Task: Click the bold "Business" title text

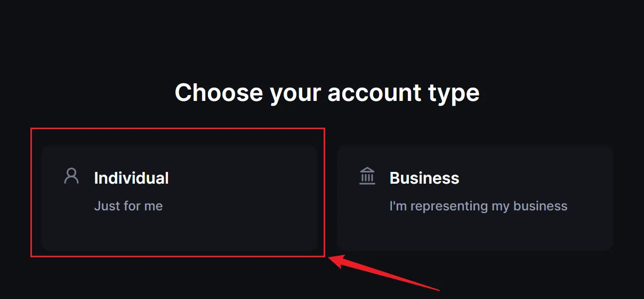Action: [x=424, y=178]
